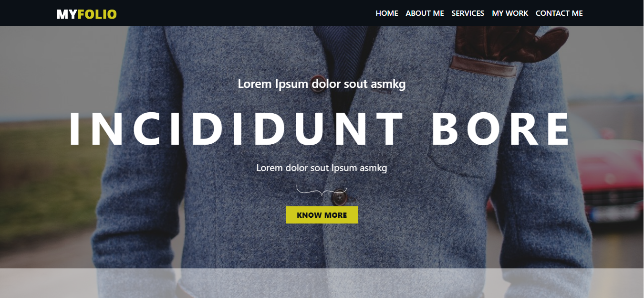This screenshot has width=644, height=298.
Task: Open the HOME nav item
Action: point(387,13)
